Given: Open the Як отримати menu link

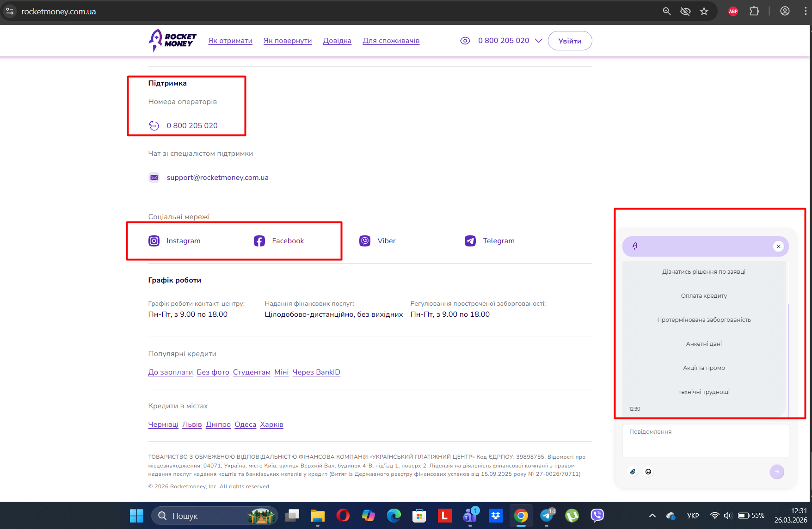Looking at the screenshot, I should 230,41.
